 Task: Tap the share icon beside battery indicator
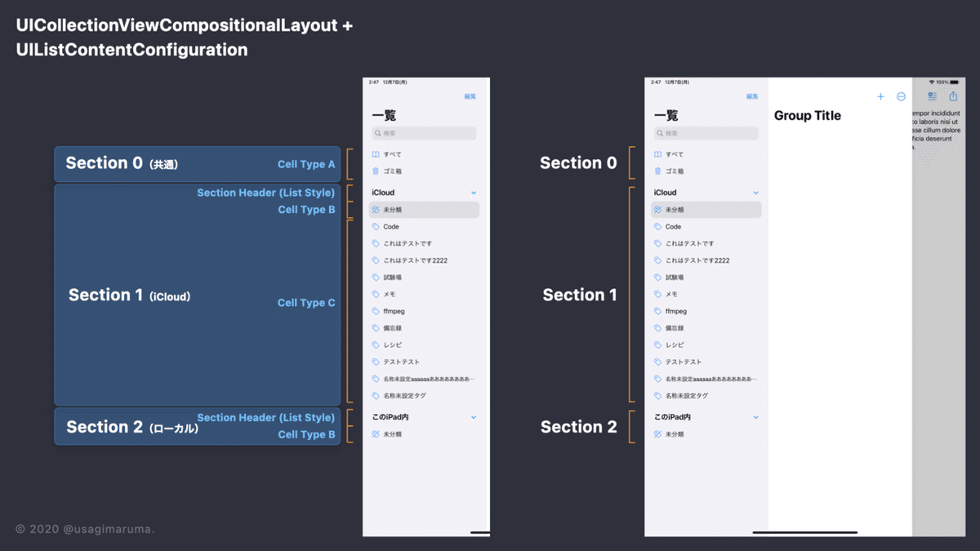[953, 96]
